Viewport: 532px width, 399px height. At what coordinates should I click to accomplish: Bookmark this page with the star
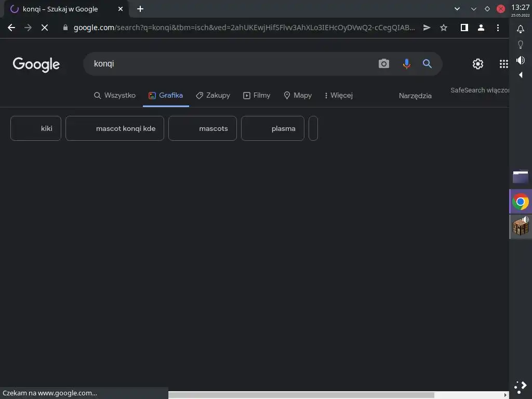click(444, 28)
